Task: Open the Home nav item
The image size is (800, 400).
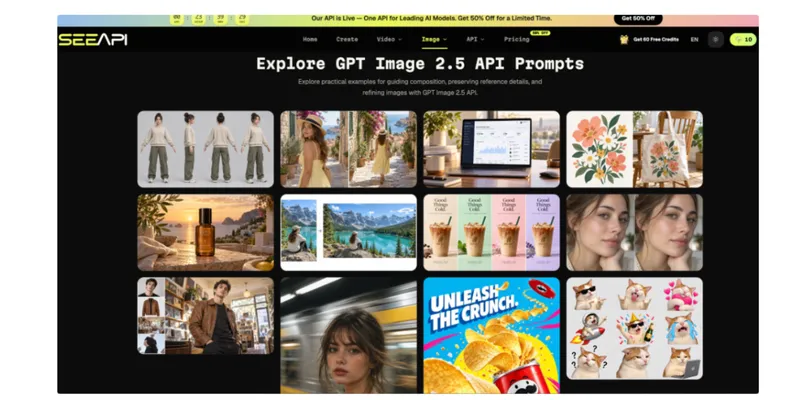Action: point(310,39)
